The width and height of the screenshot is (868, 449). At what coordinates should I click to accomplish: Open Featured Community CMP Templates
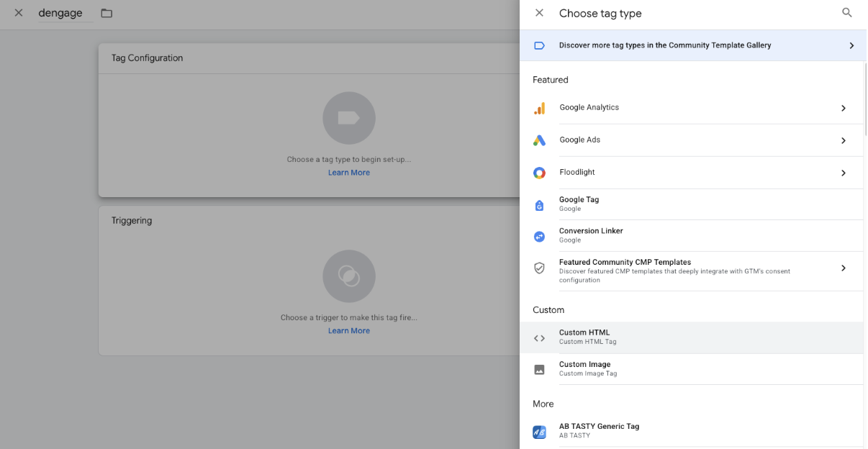coord(691,271)
